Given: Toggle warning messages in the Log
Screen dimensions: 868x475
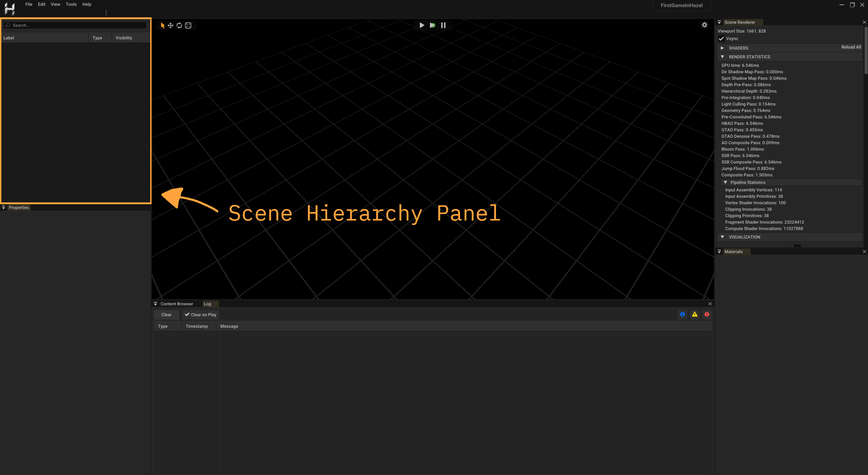Looking at the screenshot, I should pos(694,314).
